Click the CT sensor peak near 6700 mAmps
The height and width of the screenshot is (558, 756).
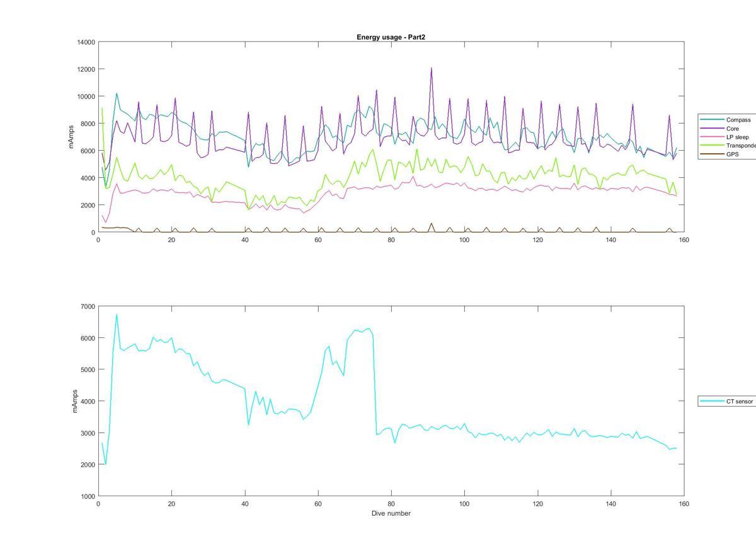[x=117, y=315]
